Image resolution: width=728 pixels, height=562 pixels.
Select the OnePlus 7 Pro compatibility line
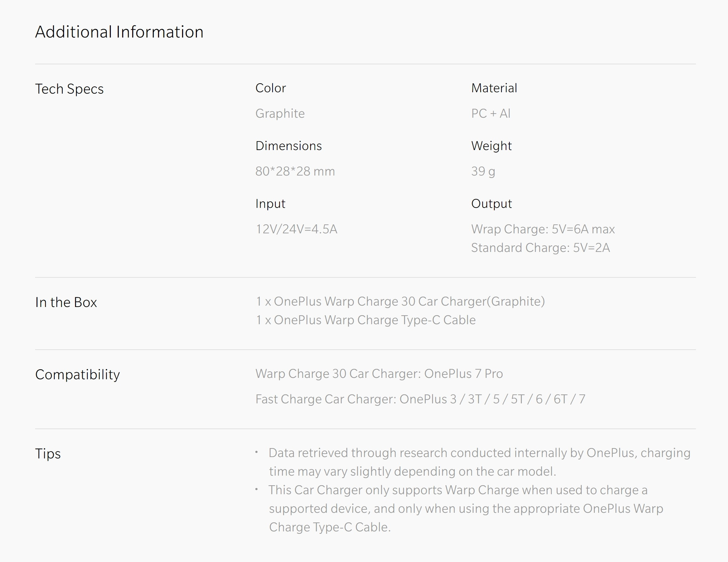(379, 374)
